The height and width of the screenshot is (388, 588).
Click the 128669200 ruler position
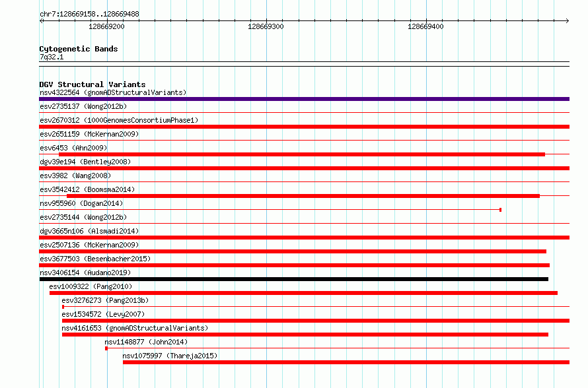[x=106, y=26]
